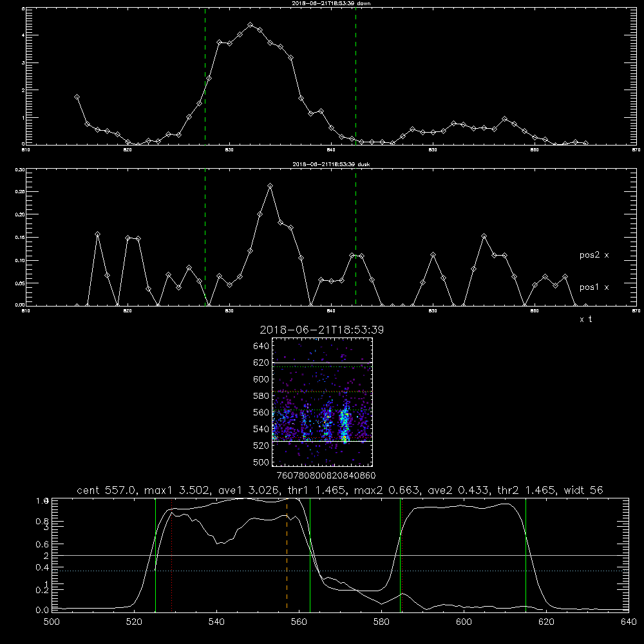Click the 640 tick label on bottom plot x-axis

click(x=629, y=622)
